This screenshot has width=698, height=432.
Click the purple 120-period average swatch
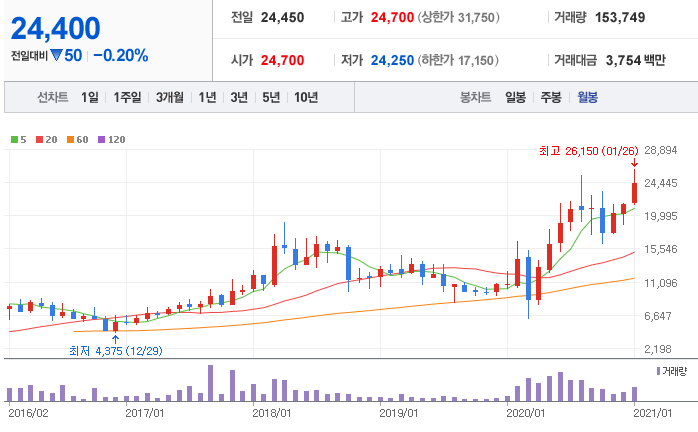[101, 139]
